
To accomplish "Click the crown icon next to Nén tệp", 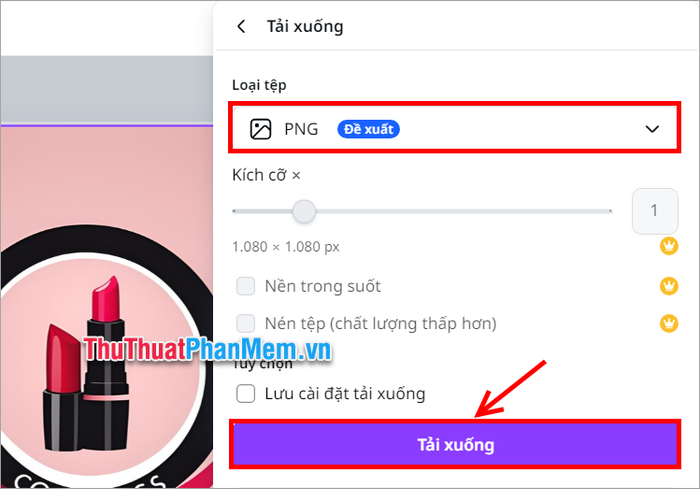I will pos(669,323).
